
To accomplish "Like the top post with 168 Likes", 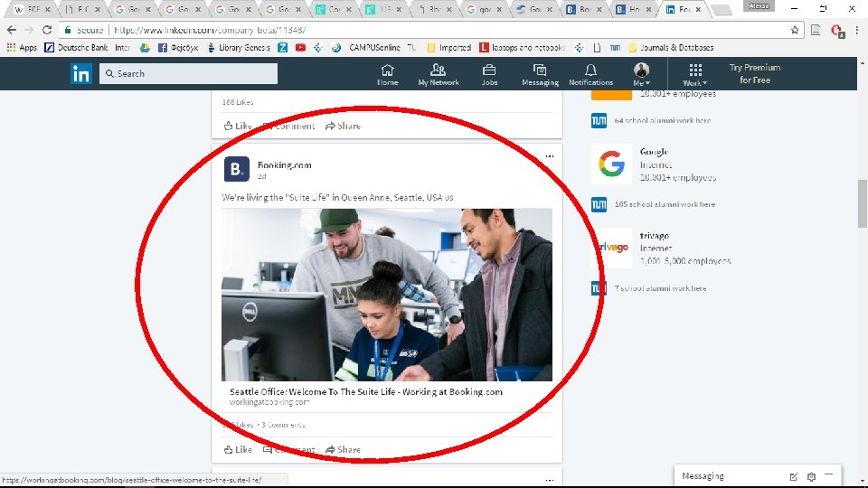I will click(238, 126).
